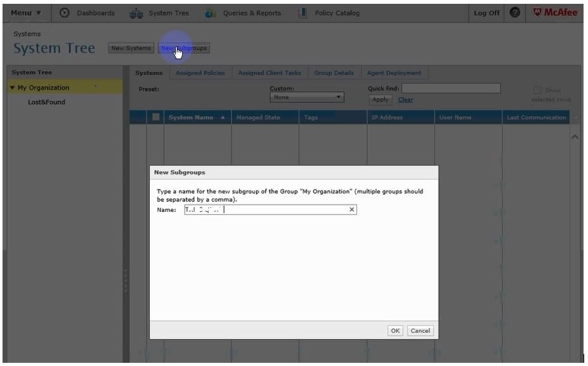Enable the Show selected rows checkbox

(x=538, y=90)
